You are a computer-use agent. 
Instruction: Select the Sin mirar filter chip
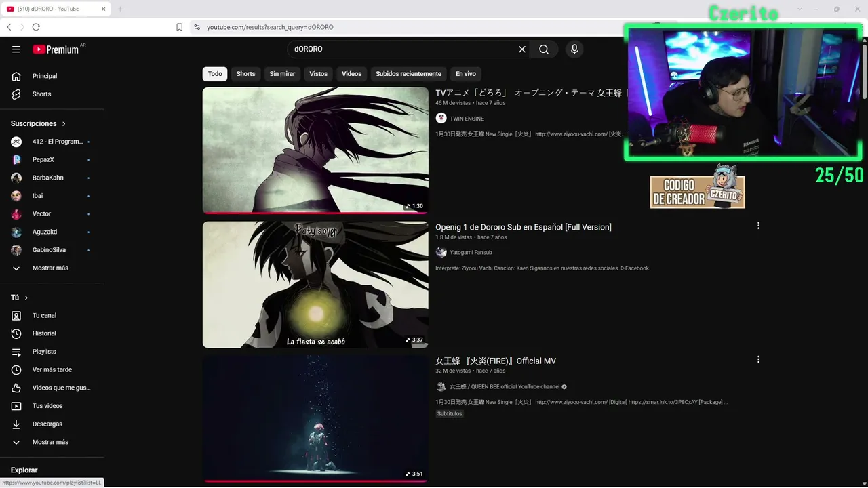point(282,74)
